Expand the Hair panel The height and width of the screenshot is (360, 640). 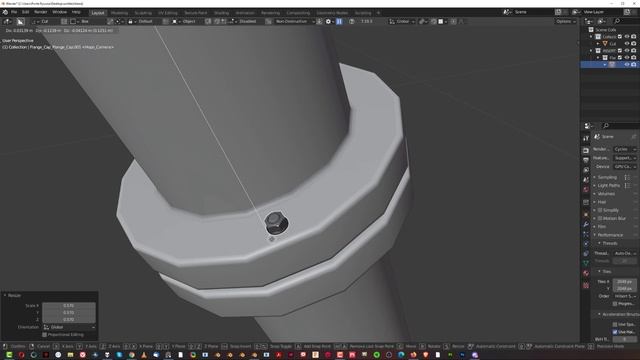602,202
